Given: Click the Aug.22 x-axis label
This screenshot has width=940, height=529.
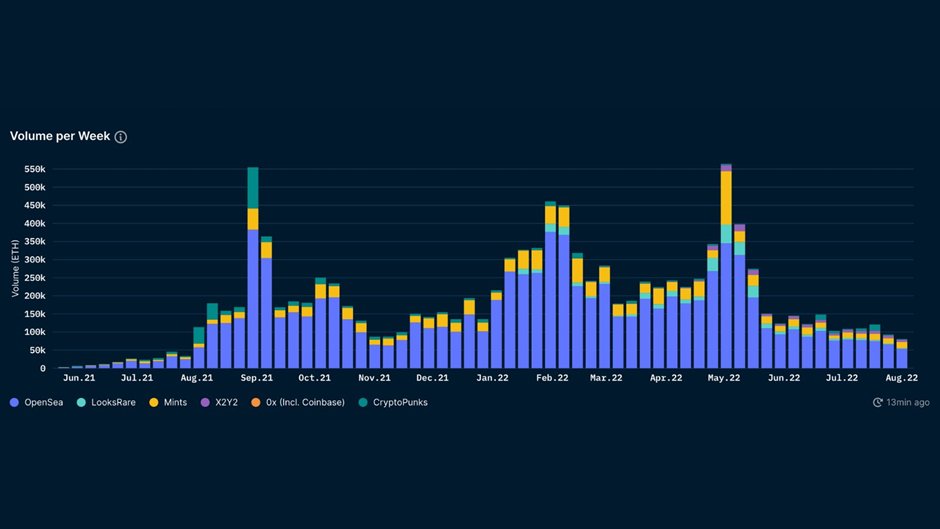Looking at the screenshot, I should pyautogui.click(x=902, y=378).
